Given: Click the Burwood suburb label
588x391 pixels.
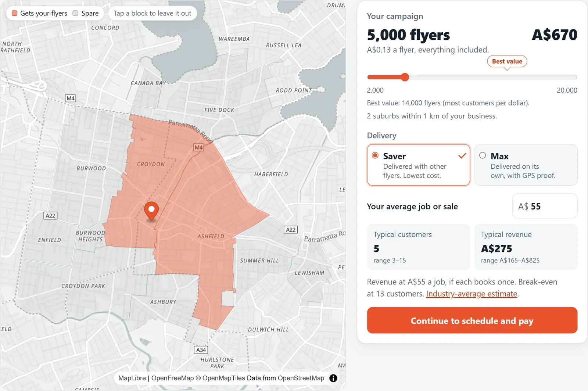Looking at the screenshot, I should coord(91,168).
